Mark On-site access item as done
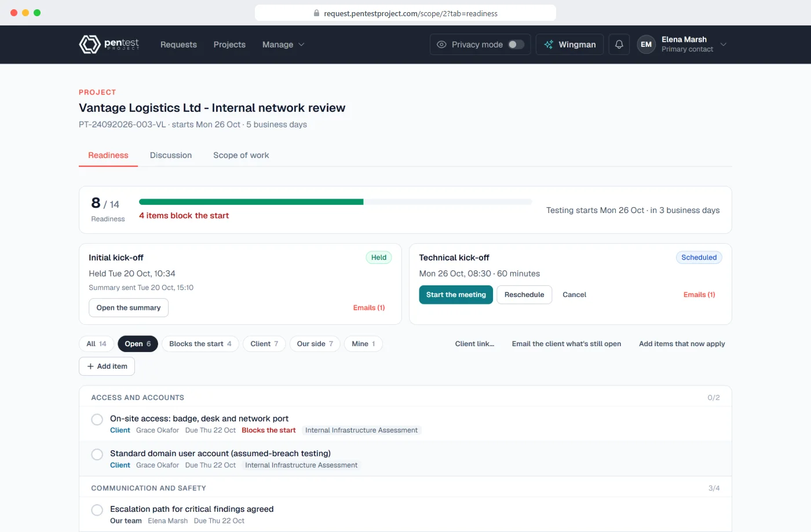The height and width of the screenshot is (532, 811). (x=97, y=420)
